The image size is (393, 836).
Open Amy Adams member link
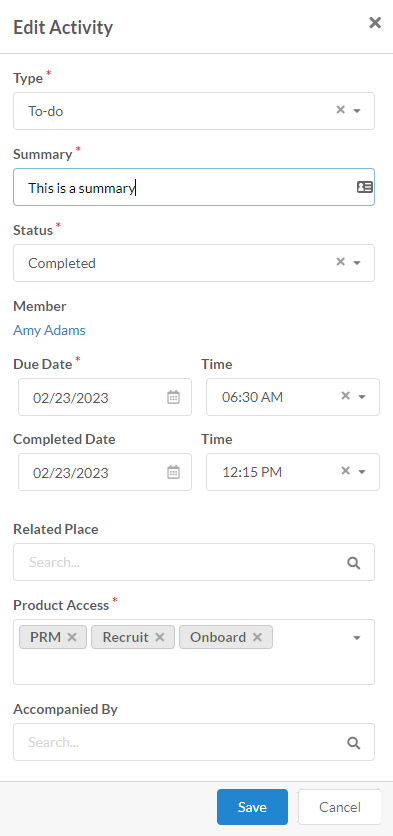[x=49, y=331]
